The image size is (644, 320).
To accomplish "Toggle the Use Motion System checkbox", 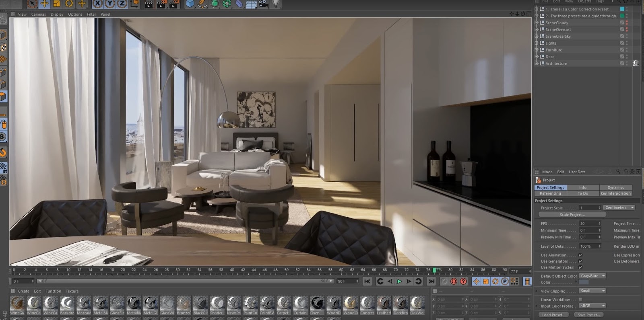I will point(580,267).
